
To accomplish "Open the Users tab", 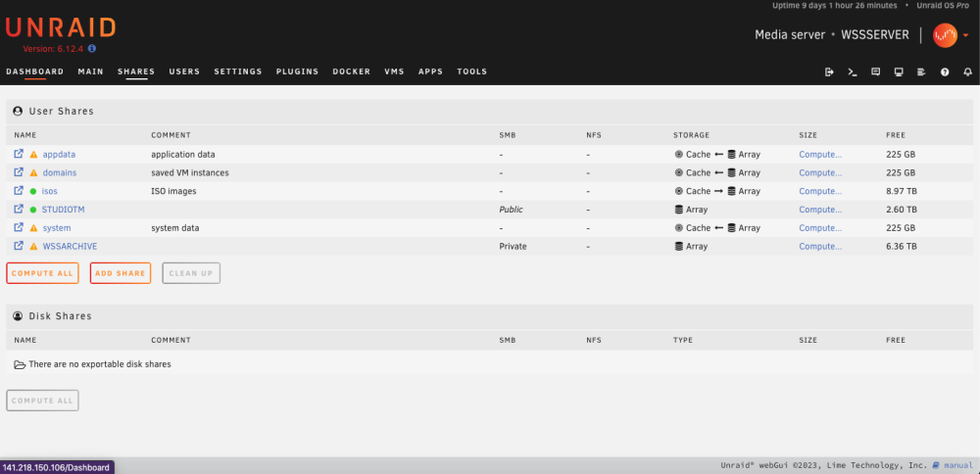I will pos(184,71).
